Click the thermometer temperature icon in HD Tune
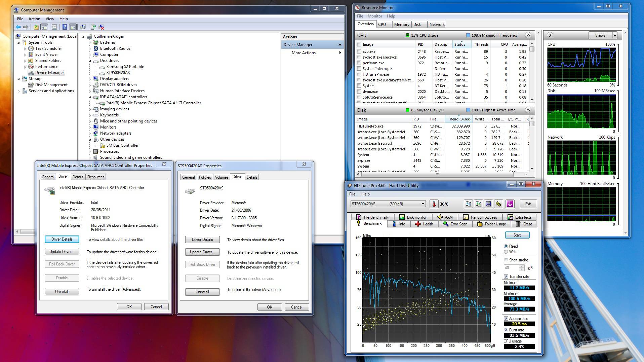 pos(434,204)
